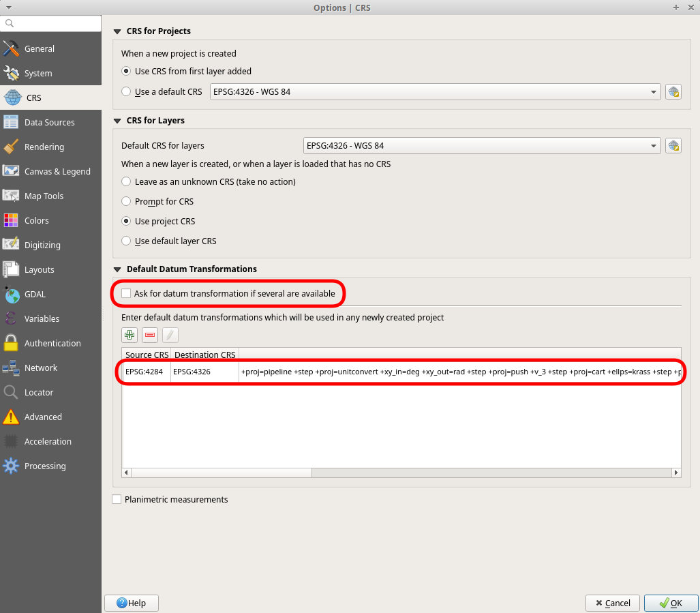The image size is (700, 613).
Task: Switch to the Rendering page
Action: point(50,147)
